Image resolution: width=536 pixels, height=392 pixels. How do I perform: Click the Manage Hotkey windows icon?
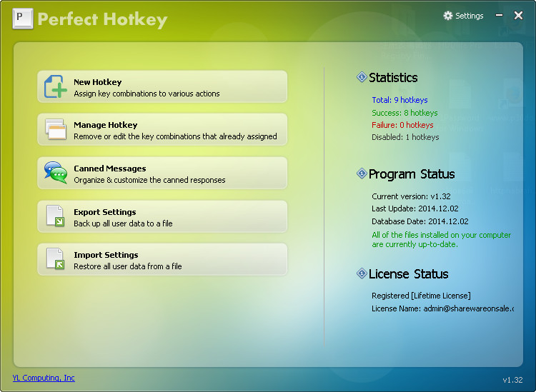tap(55, 129)
